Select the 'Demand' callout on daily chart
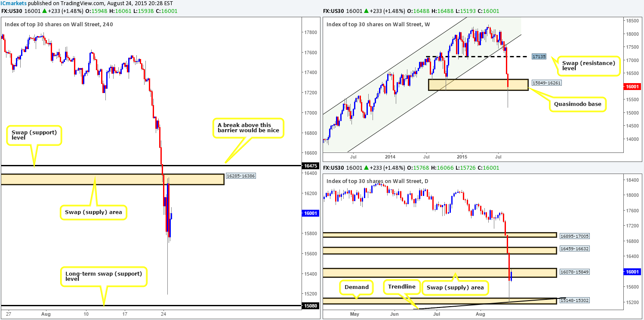The width and height of the screenshot is (644, 320). [356, 287]
